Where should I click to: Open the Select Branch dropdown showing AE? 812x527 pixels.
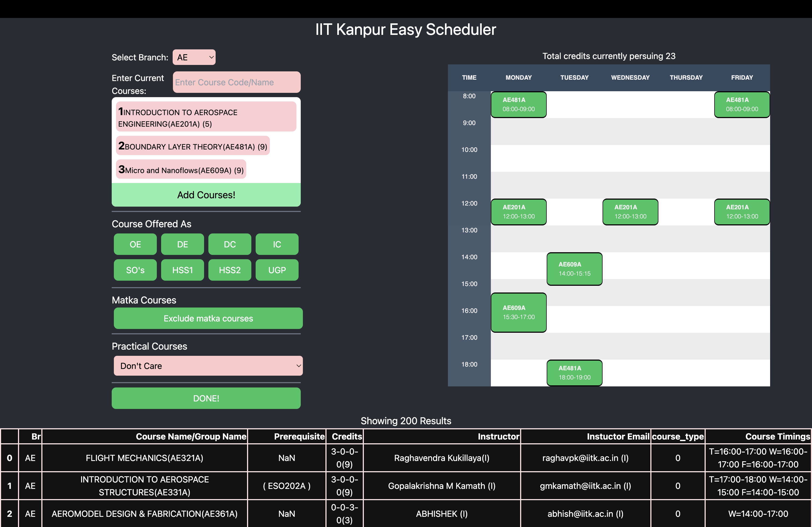(194, 57)
